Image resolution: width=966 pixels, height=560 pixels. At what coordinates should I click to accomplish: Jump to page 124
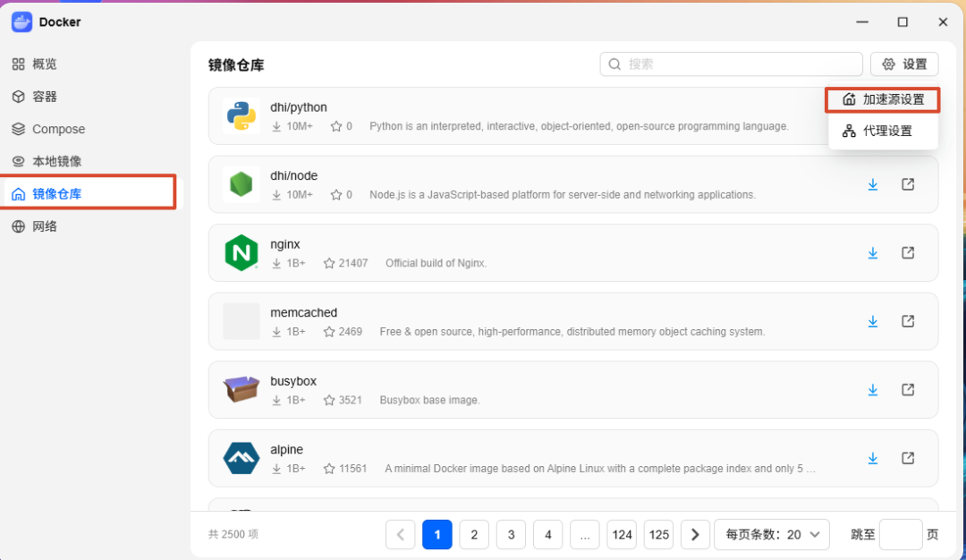(x=622, y=534)
